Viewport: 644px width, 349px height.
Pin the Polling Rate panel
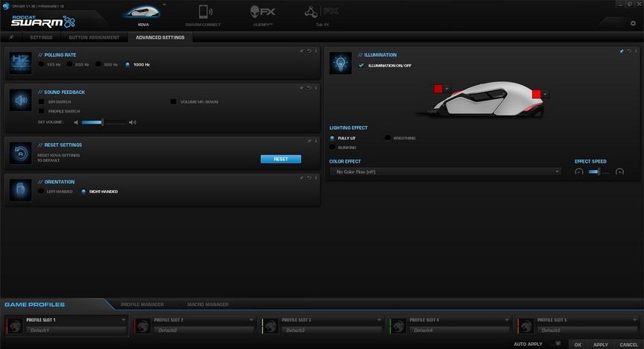[301, 51]
